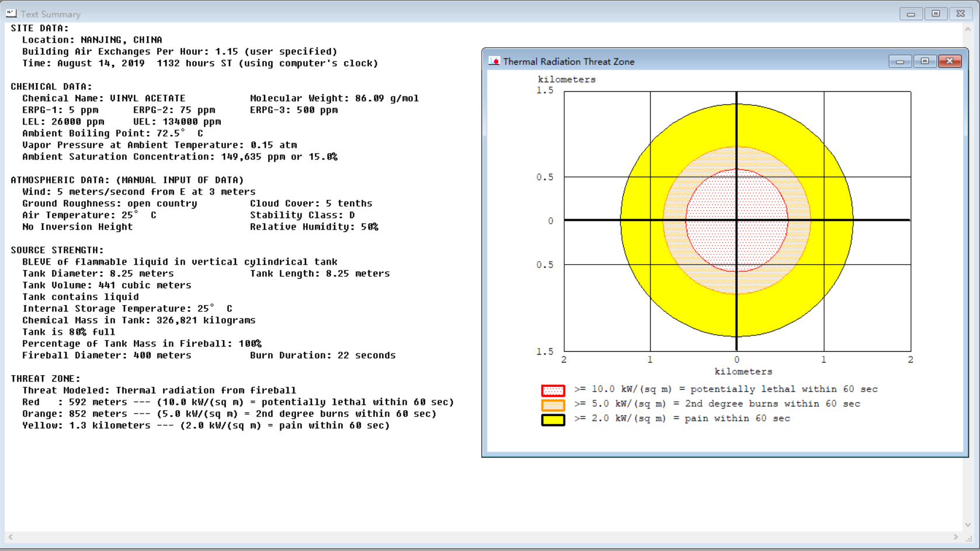Viewport: 980px width, 551px height.
Task: Click 'Molecular Weight: 86.09 g/mol'
Action: click(335, 98)
